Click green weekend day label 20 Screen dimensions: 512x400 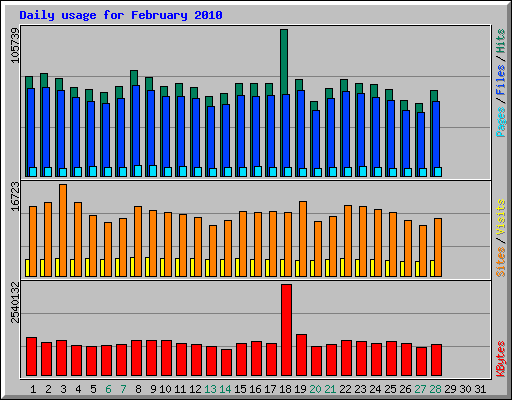tap(315, 389)
